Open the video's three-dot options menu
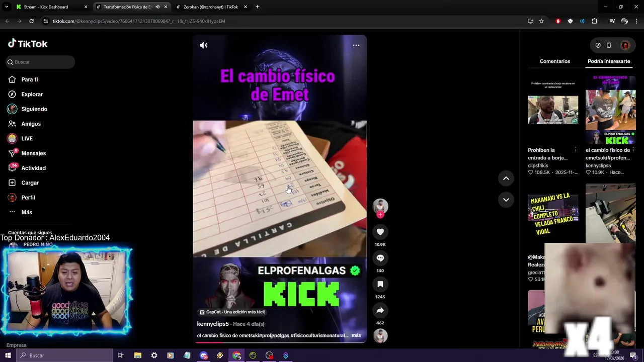The image size is (644, 362). coord(356,45)
